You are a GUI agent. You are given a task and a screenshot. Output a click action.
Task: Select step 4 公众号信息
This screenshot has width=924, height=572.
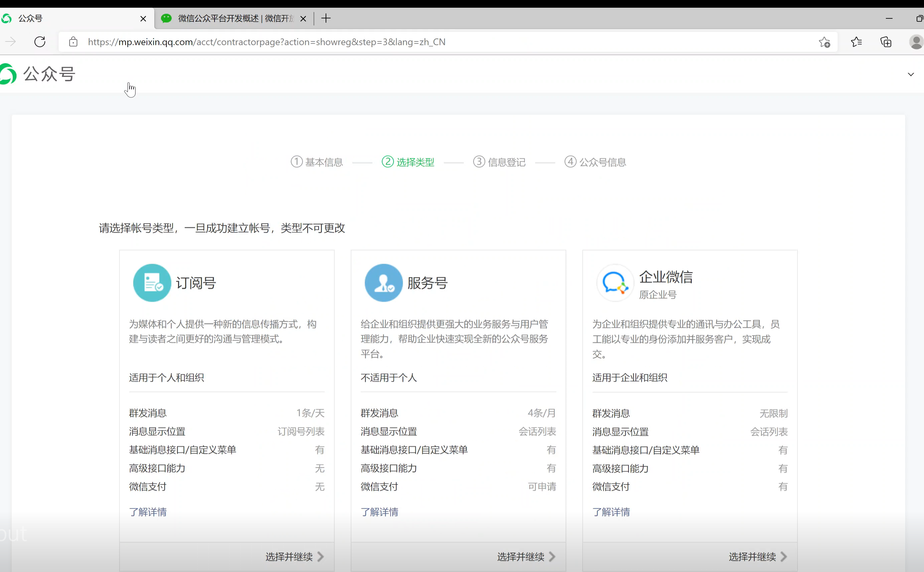[x=596, y=162]
